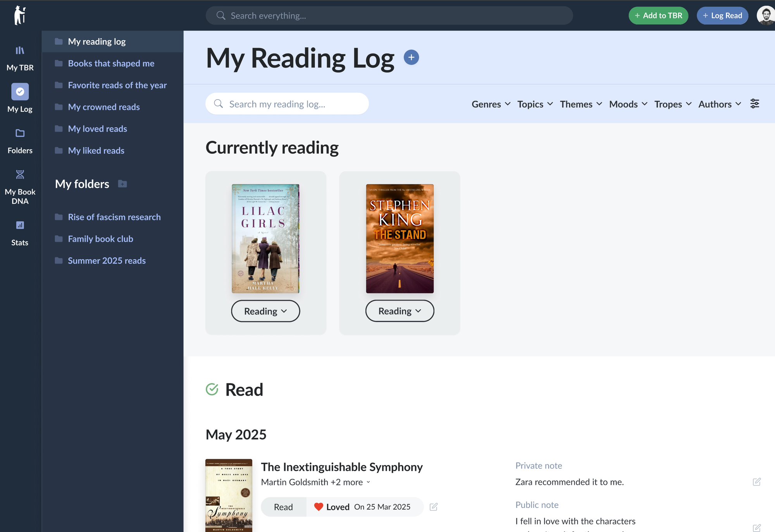Open My crowned reads list

tap(104, 107)
